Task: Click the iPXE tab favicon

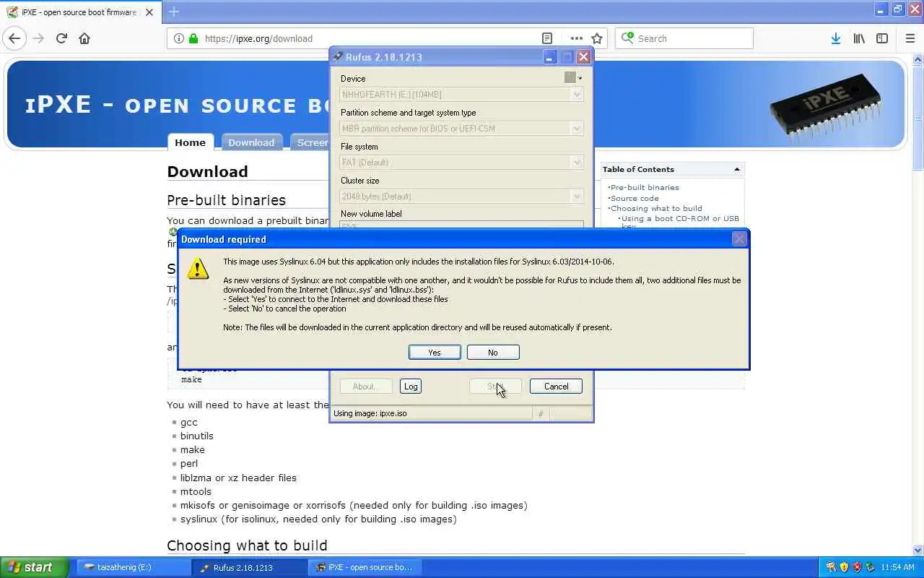Action: coord(12,12)
